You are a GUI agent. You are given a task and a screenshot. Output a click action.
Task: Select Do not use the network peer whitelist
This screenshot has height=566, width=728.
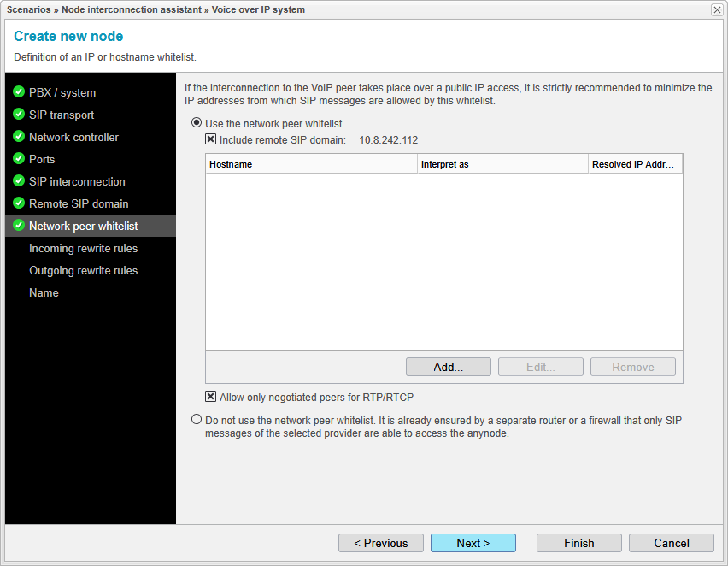tap(196, 419)
